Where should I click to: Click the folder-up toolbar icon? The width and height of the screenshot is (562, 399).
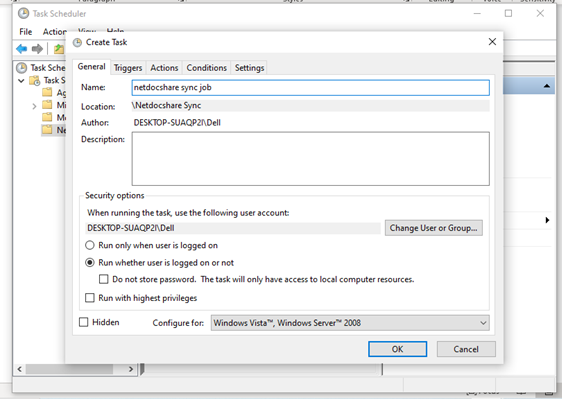pos(59,49)
